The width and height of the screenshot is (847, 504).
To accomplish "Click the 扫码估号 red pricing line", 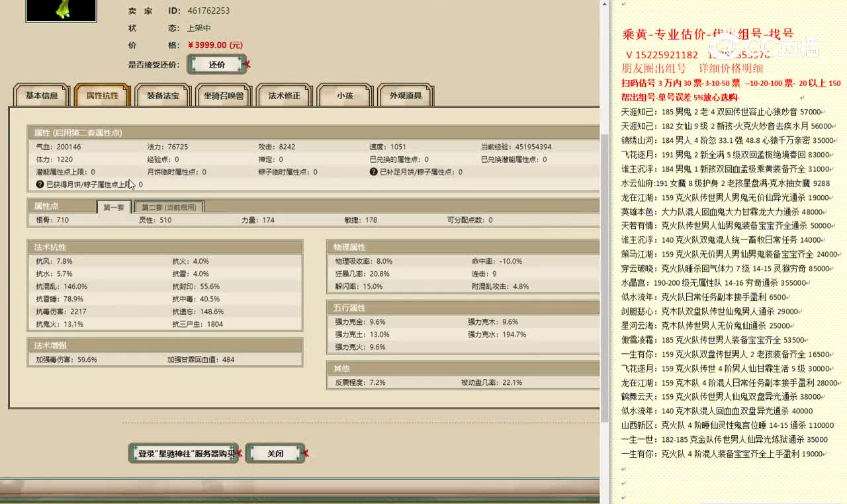I will (731, 83).
